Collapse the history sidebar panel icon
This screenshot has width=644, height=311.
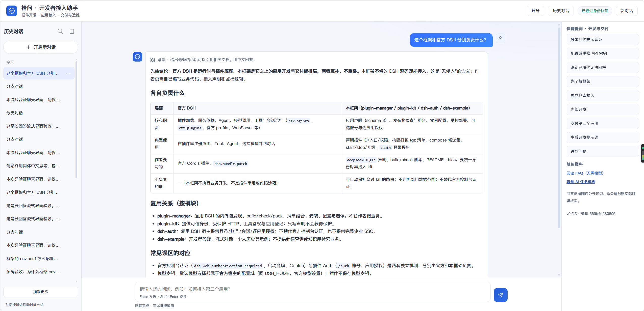(x=72, y=31)
